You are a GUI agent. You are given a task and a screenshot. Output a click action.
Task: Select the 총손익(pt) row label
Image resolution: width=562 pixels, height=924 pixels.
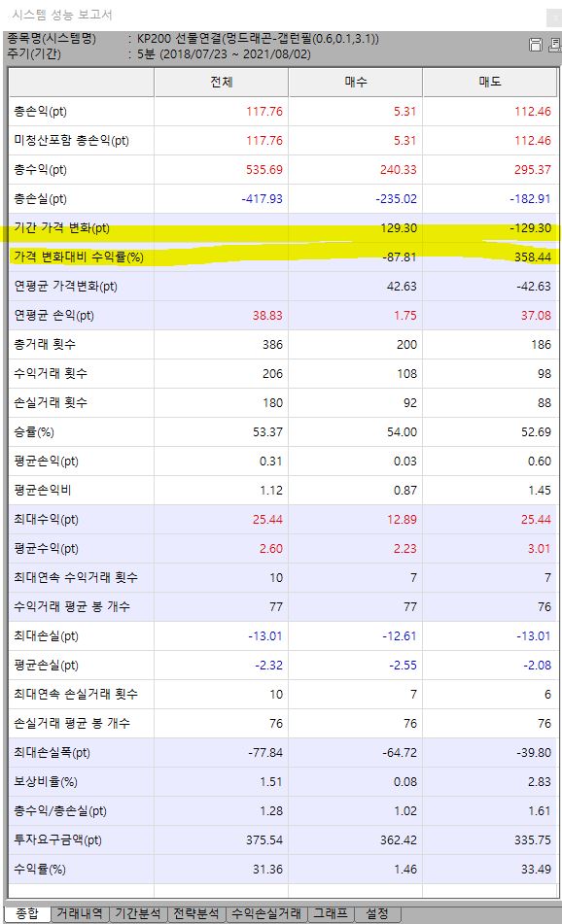(40, 112)
